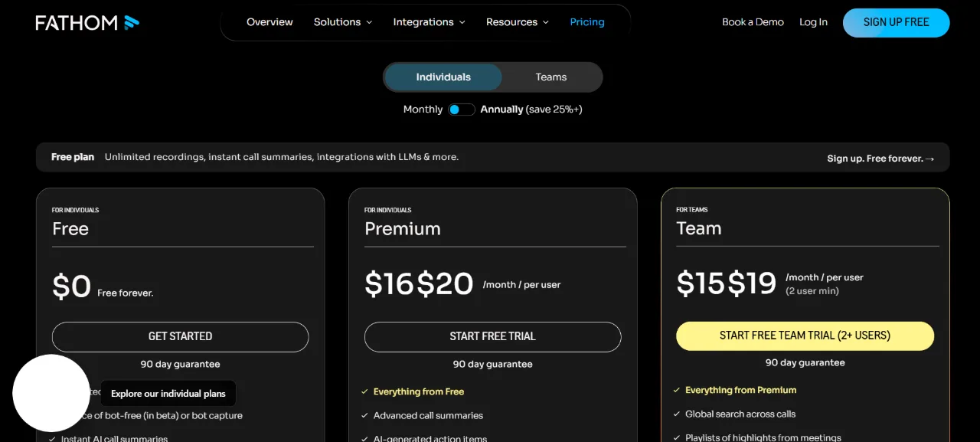Click the checkmark beside Advanced call summaries
This screenshot has height=442, width=980.
(364, 415)
